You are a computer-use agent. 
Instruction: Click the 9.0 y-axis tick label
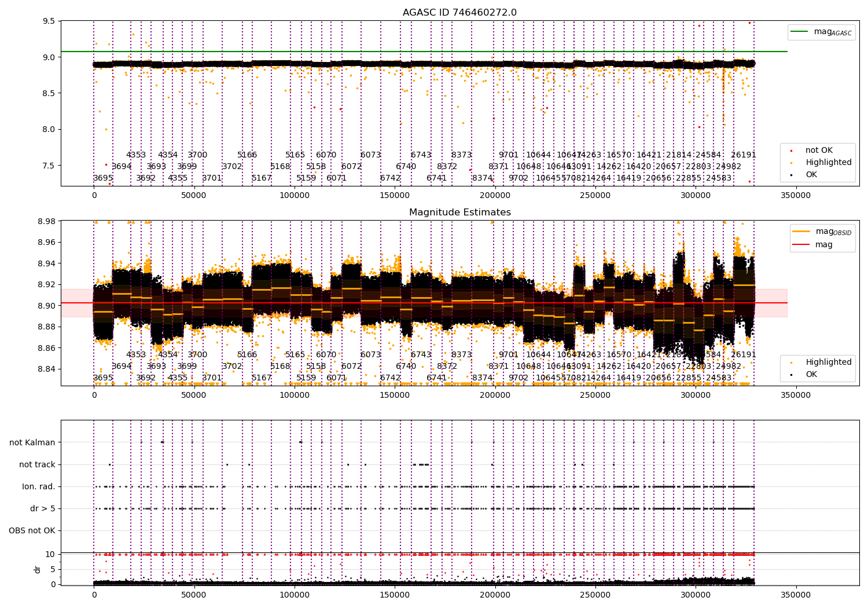click(x=49, y=57)
